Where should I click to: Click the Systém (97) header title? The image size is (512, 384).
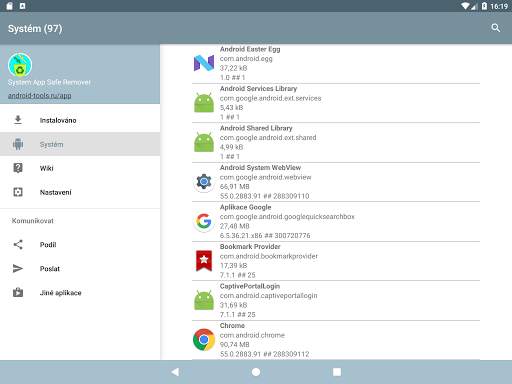[35, 28]
